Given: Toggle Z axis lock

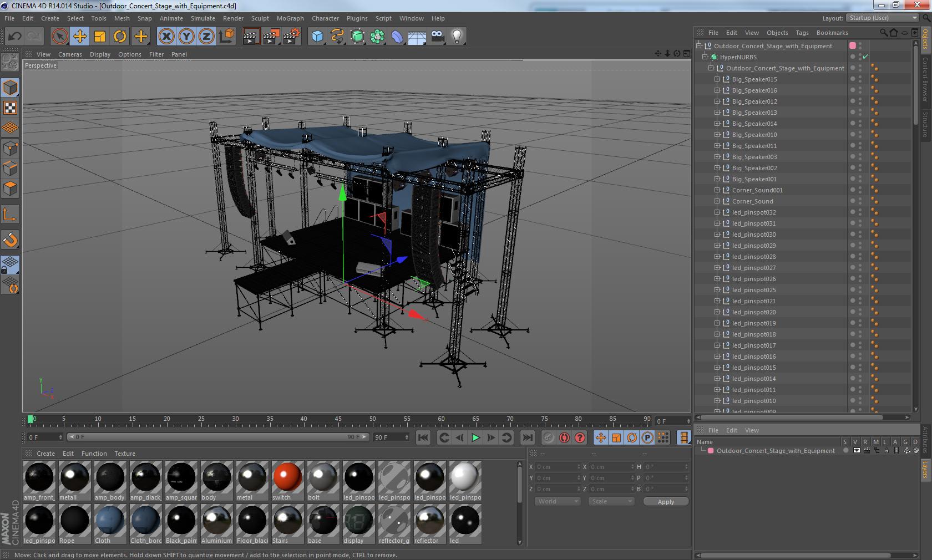Looking at the screenshot, I should tap(206, 37).
